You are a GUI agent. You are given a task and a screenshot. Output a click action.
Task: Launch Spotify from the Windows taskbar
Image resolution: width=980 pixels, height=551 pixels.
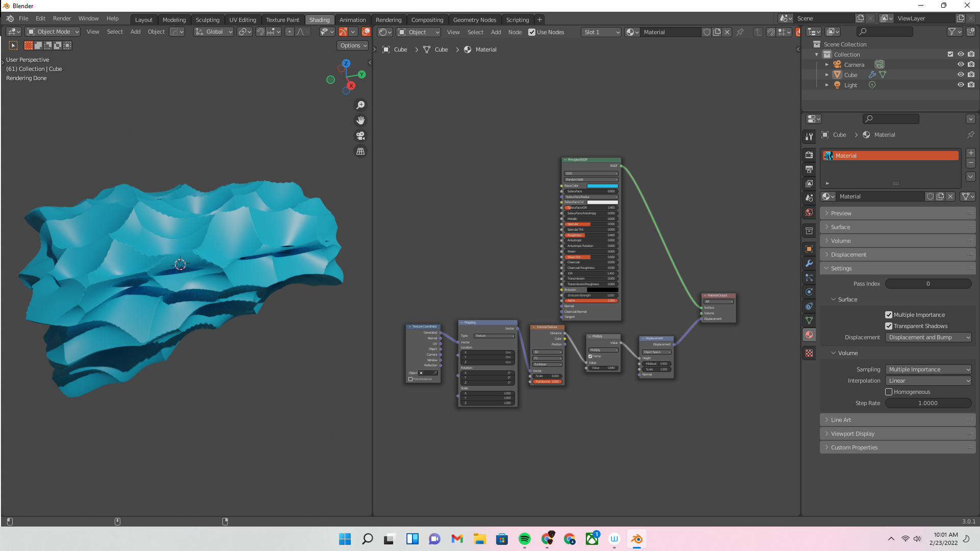pos(524,539)
